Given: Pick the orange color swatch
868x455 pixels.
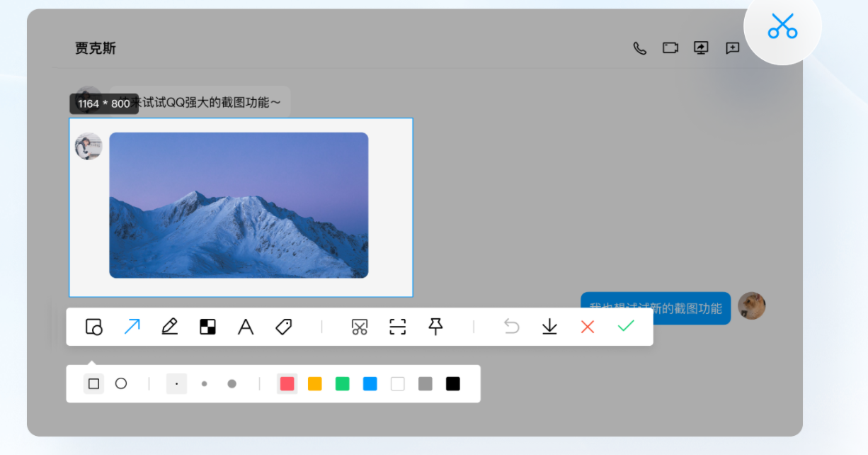Looking at the screenshot, I should click(315, 383).
